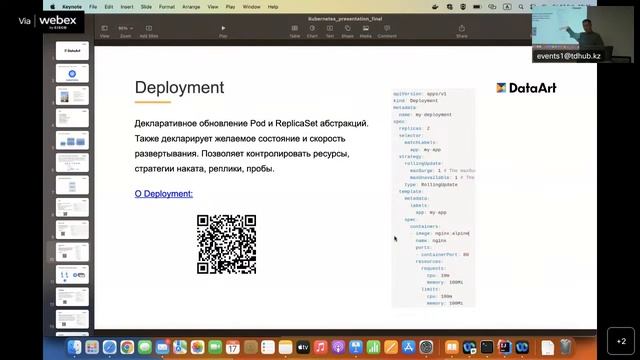
Task: Open the Media insert menu
Action: (365, 31)
